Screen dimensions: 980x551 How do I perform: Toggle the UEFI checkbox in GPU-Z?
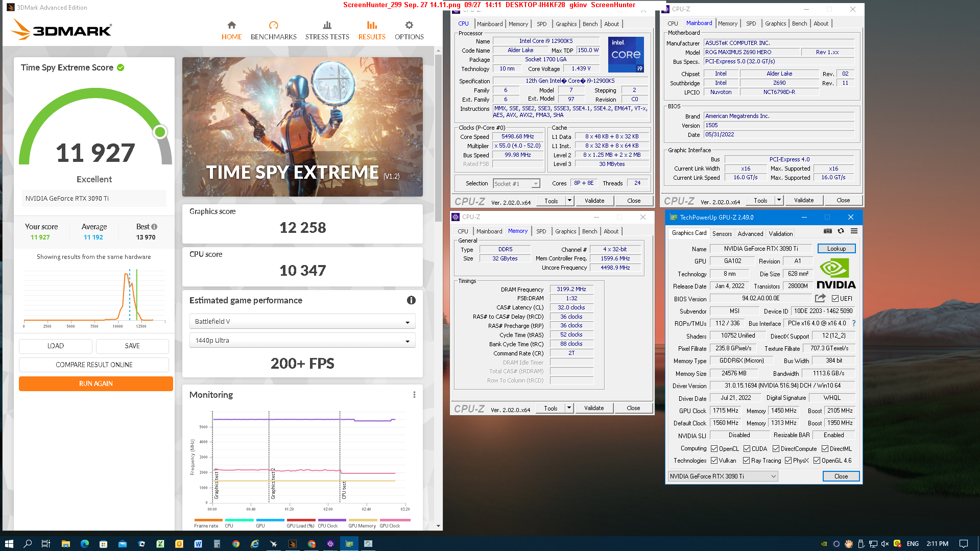pos(835,299)
